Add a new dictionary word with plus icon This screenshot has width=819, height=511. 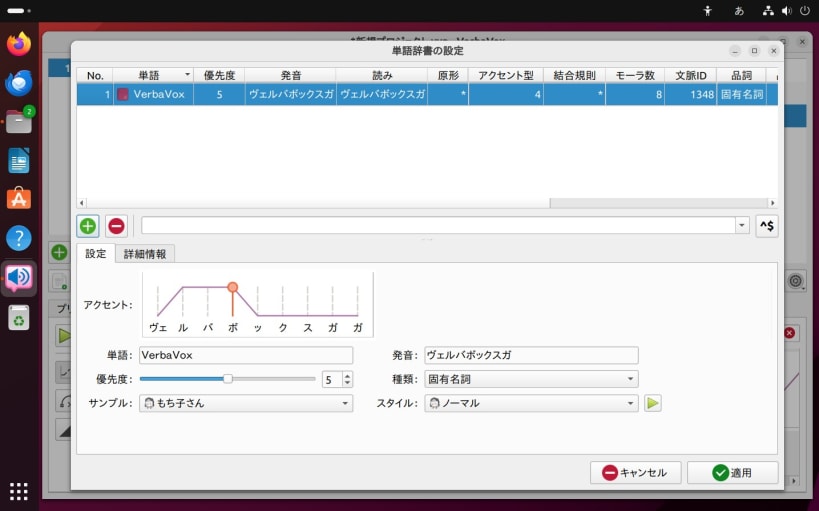tap(88, 226)
